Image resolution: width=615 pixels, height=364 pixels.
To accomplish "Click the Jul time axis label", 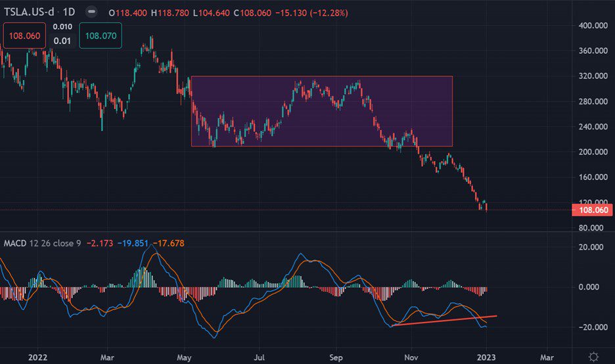I will tap(260, 357).
